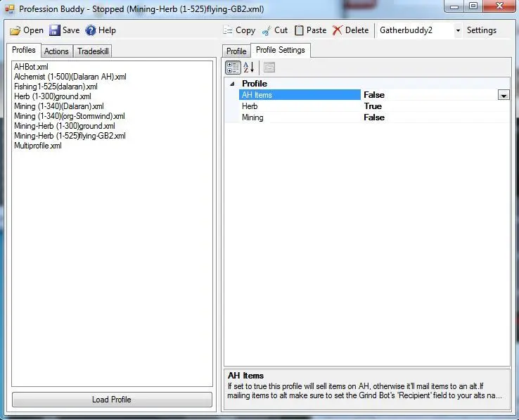
Task: Click the Load Profile button
Action: point(112,400)
